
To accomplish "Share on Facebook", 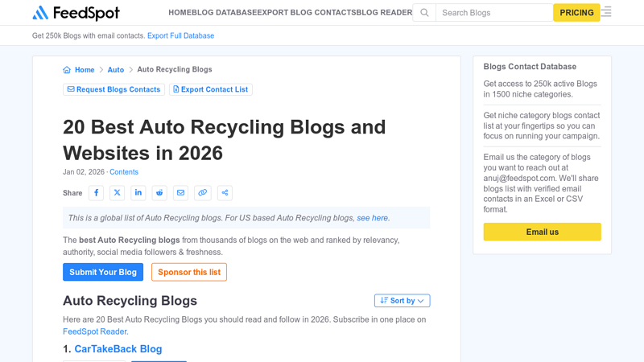I will [96, 193].
